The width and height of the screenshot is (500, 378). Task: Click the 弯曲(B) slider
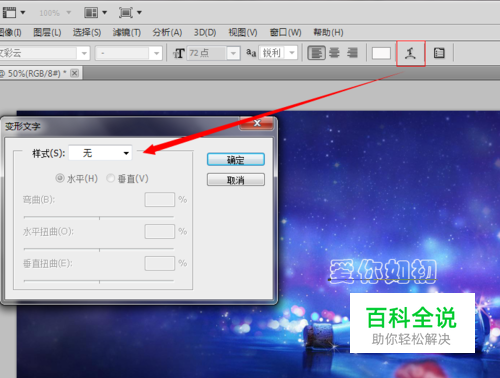pyautogui.click(x=99, y=217)
